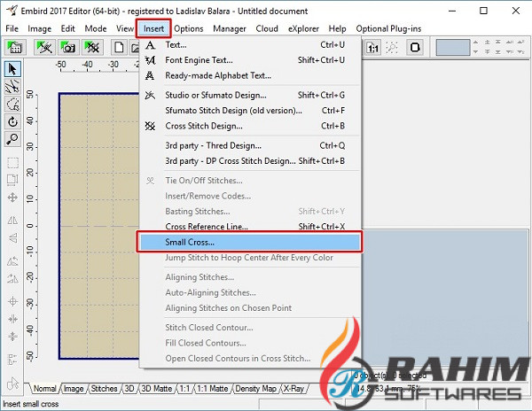Screen dimensions: 532x411
Task: Click the black rounded hoop icon
Action: click(415, 47)
